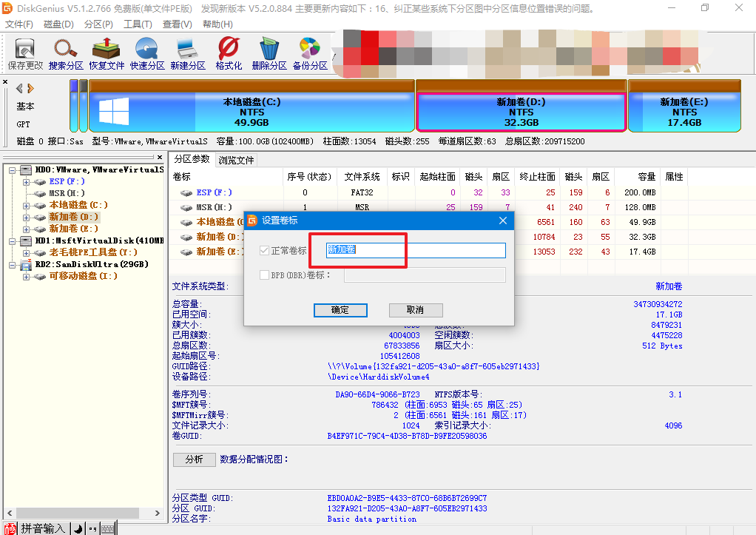Click the Save Changes (保存更改) toolbar icon
The image size is (756, 535).
pyautogui.click(x=26, y=53)
